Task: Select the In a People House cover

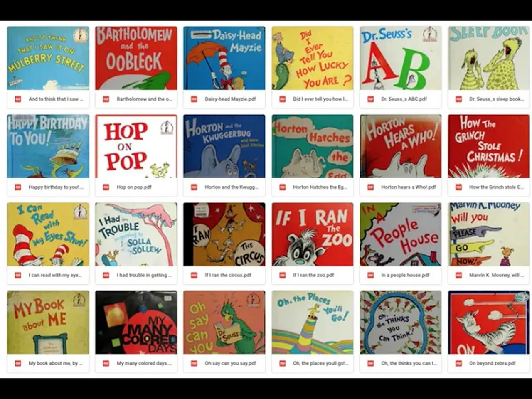Action: (x=401, y=234)
